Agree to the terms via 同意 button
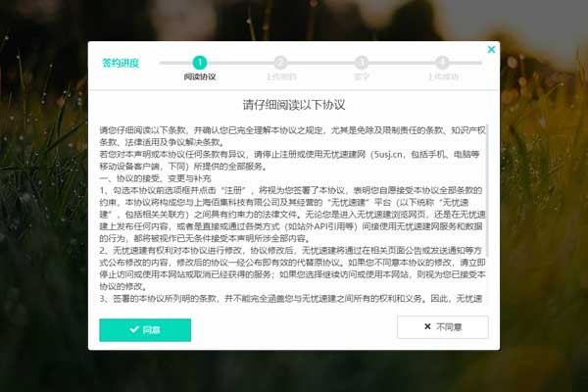588x392 pixels. coord(145,330)
